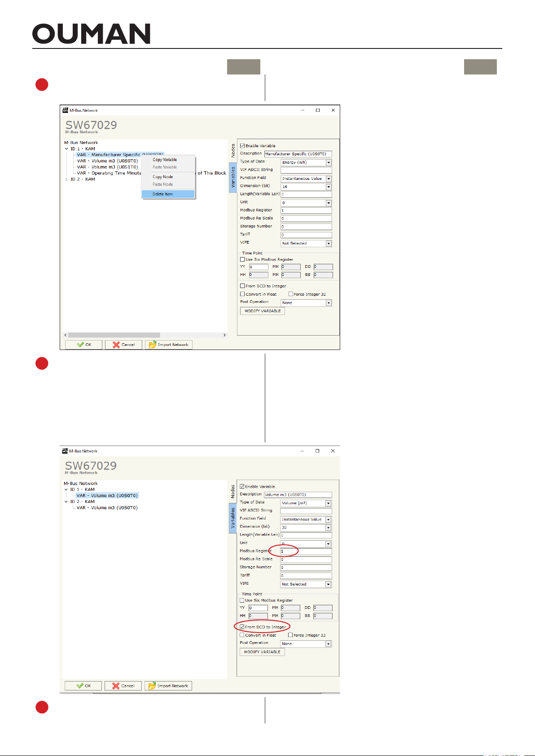The height and width of the screenshot is (756, 535).
Task: Check Force Integer 32 in lower window
Action: [290, 635]
